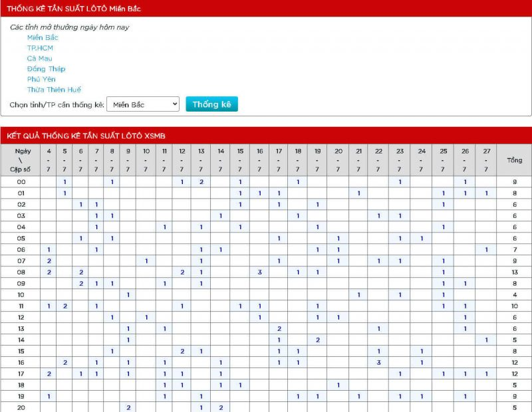The image size is (532, 412).
Task: Open the TP.HCM link
Action: click(x=40, y=48)
